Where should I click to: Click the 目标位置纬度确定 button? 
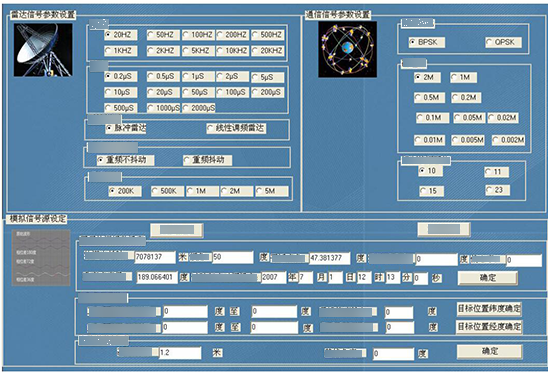[x=489, y=309]
